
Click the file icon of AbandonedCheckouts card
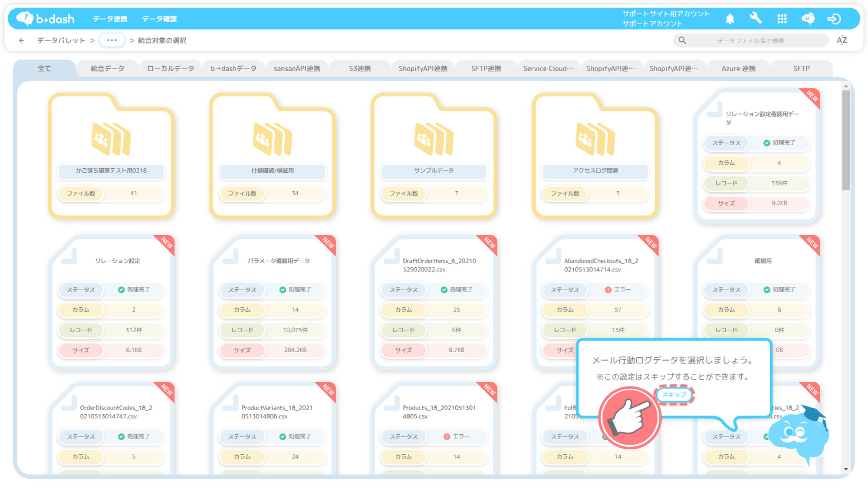click(x=553, y=256)
